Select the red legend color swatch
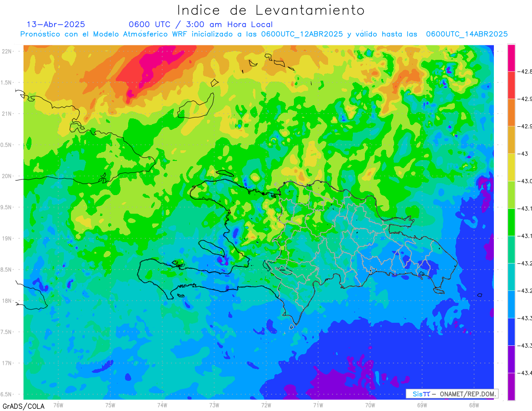Image resolution: width=532 pixels, height=411 pixels. click(511, 85)
